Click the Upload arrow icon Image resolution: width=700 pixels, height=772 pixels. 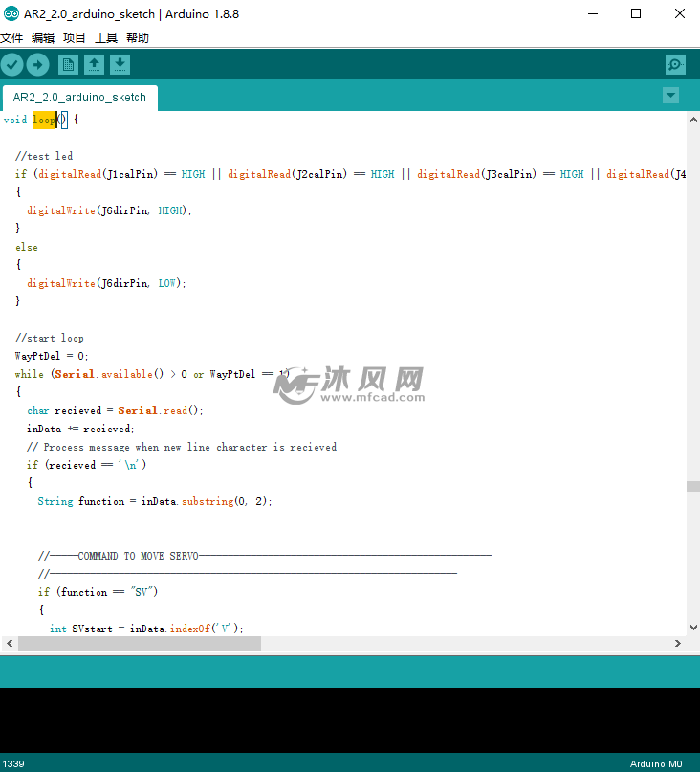coord(37,64)
